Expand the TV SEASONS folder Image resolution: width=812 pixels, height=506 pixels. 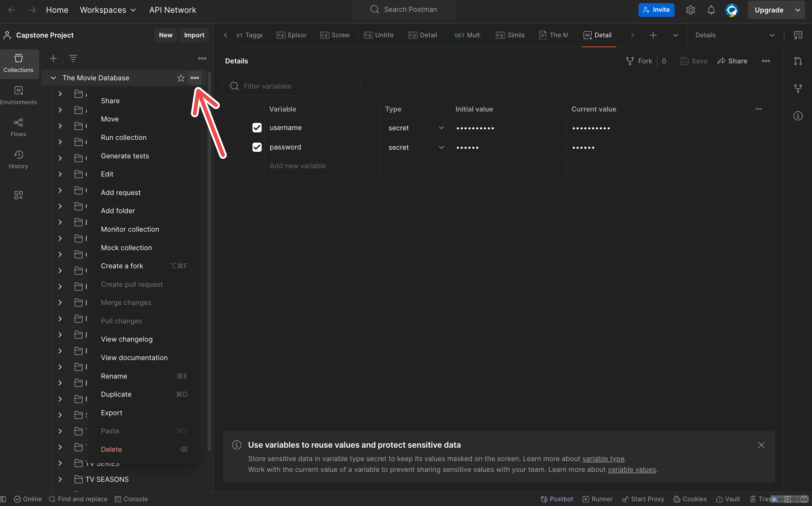(60, 479)
